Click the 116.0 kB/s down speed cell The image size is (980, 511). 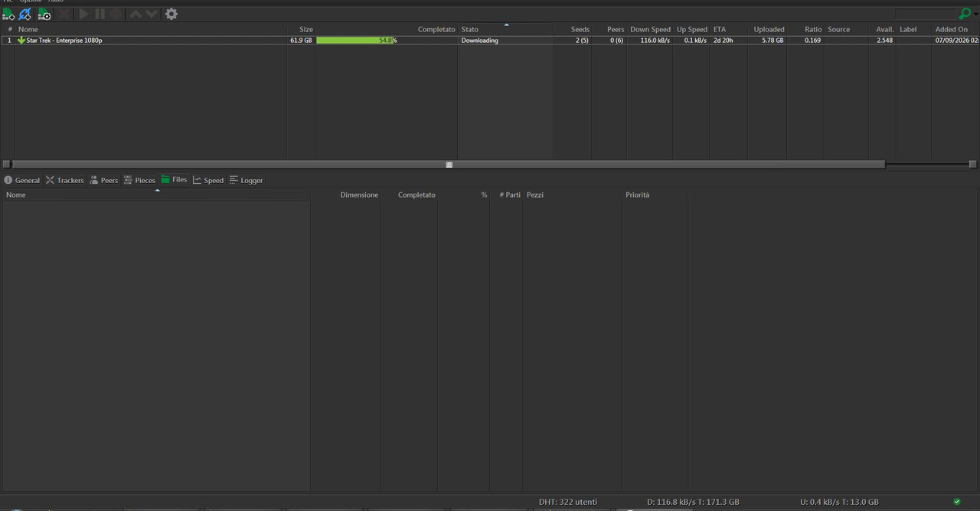[655, 40]
